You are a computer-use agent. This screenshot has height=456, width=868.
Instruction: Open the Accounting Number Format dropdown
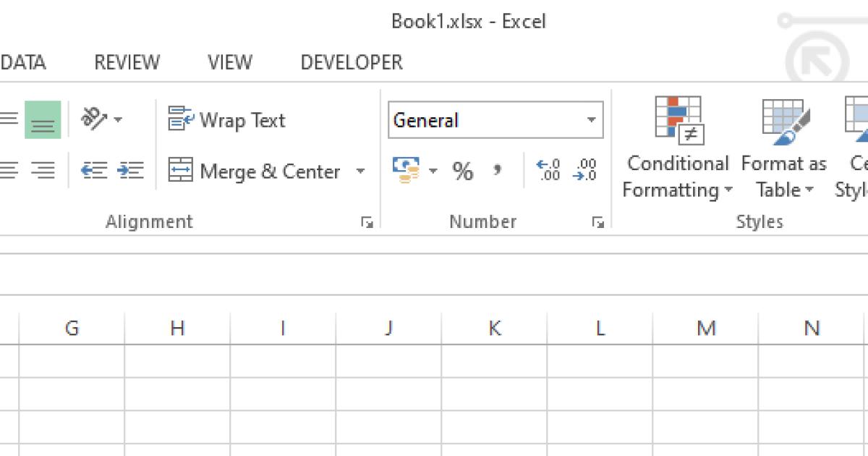point(433,171)
